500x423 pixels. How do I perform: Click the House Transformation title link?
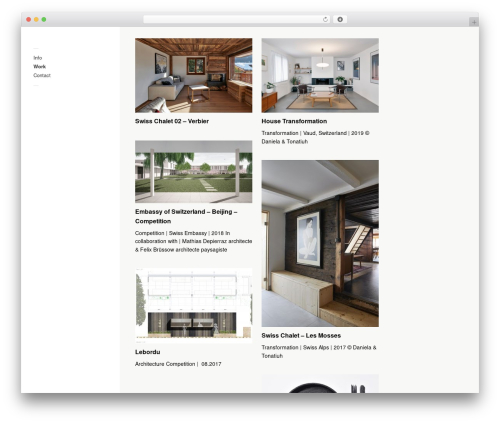click(294, 121)
